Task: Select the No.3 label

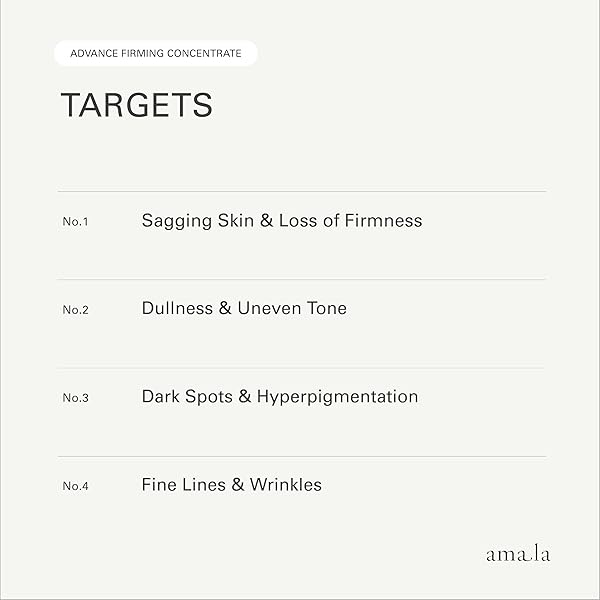Action: click(x=75, y=398)
